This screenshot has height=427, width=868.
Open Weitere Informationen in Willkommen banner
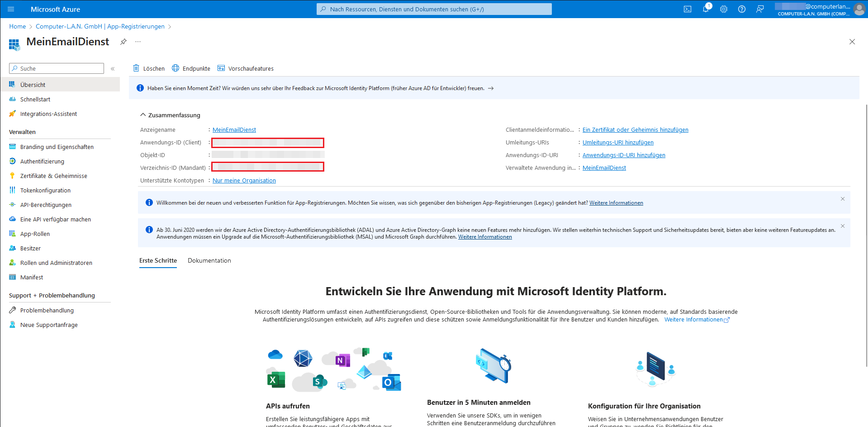click(616, 203)
